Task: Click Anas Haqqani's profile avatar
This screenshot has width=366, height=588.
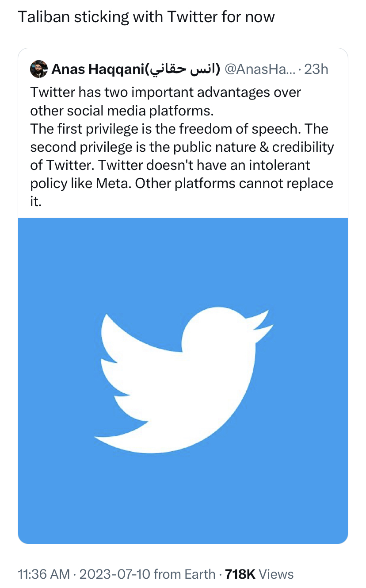Action: (38, 69)
